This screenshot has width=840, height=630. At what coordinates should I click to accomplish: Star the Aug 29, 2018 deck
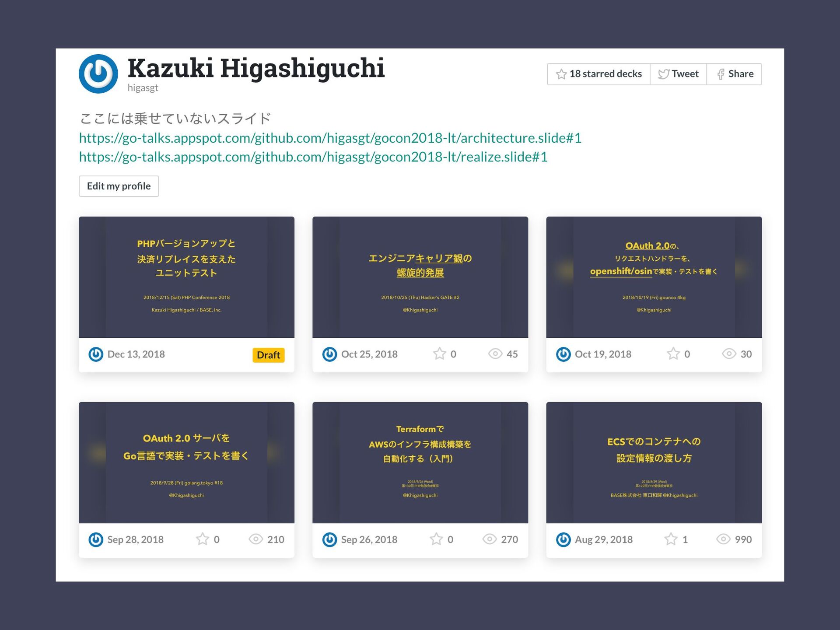[671, 539]
